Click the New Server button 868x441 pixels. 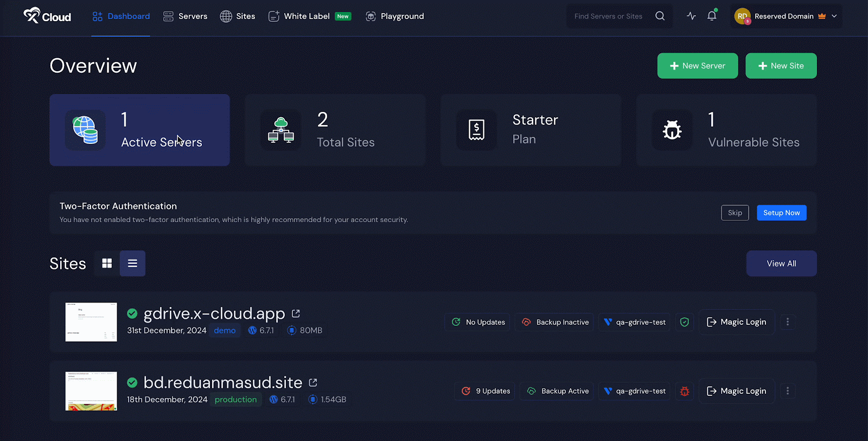coord(697,66)
